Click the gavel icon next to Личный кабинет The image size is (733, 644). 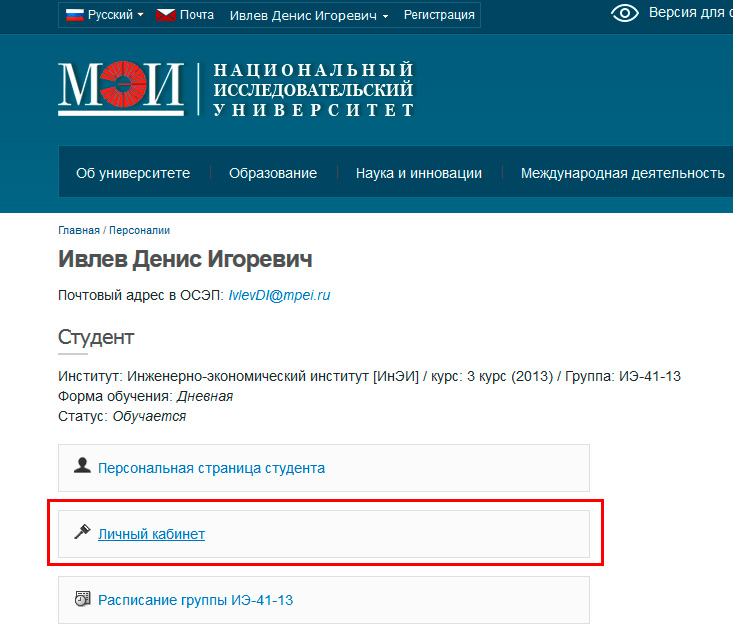(82, 532)
